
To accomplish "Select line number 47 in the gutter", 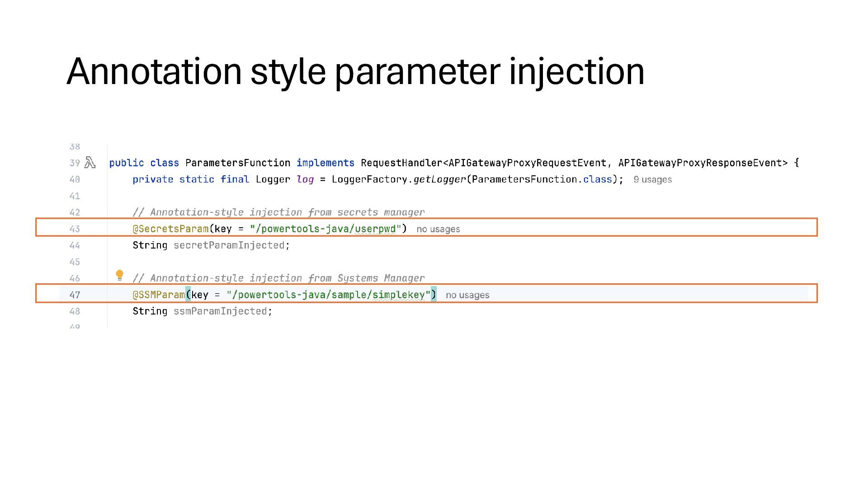I will click(x=75, y=295).
